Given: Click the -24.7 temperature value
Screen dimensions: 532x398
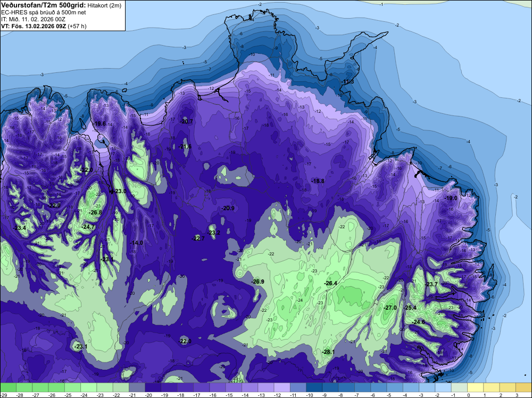Looking at the screenshot, I should [x=88, y=227].
